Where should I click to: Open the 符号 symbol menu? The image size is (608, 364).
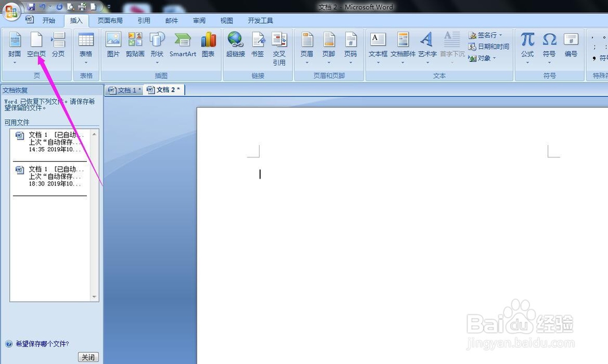[549, 47]
